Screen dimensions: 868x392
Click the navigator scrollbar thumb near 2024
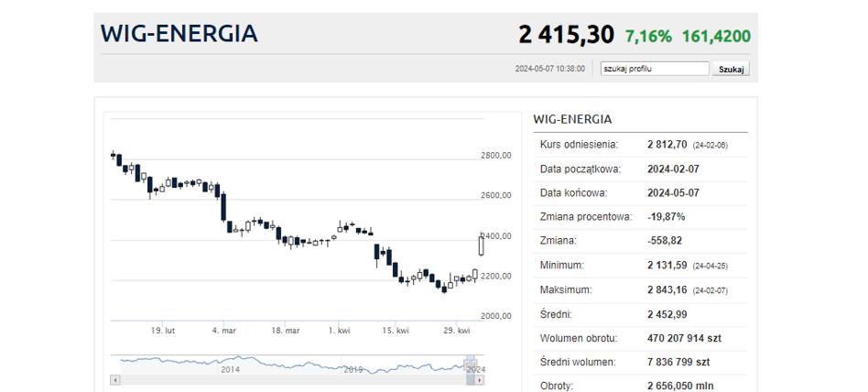click(x=471, y=380)
